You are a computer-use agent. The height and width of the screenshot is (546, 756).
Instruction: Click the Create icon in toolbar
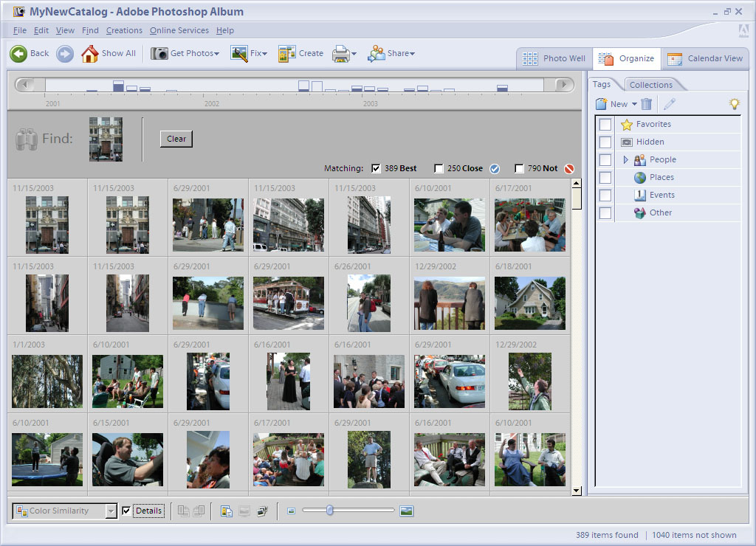pos(286,53)
